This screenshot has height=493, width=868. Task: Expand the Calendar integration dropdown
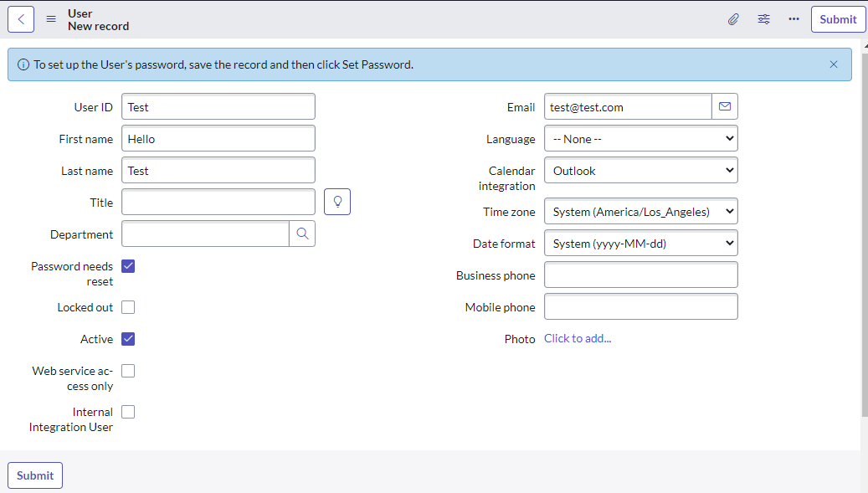(x=641, y=171)
